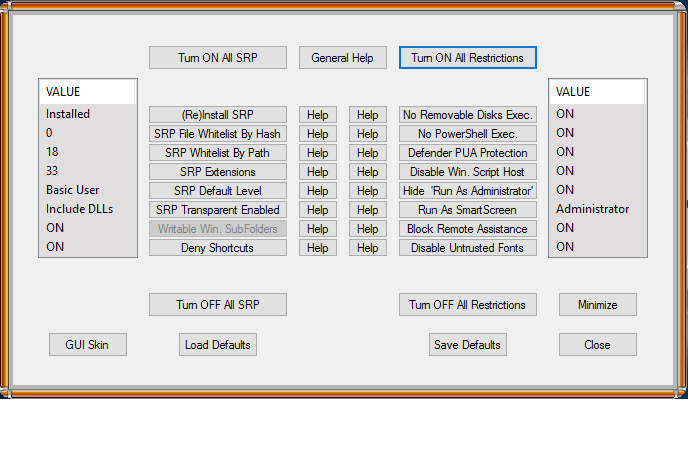This screenshot has width=688, height=460.
Task: Open Help beside Disable Untrusted Fonts
Action: click(x=368, y=248)
